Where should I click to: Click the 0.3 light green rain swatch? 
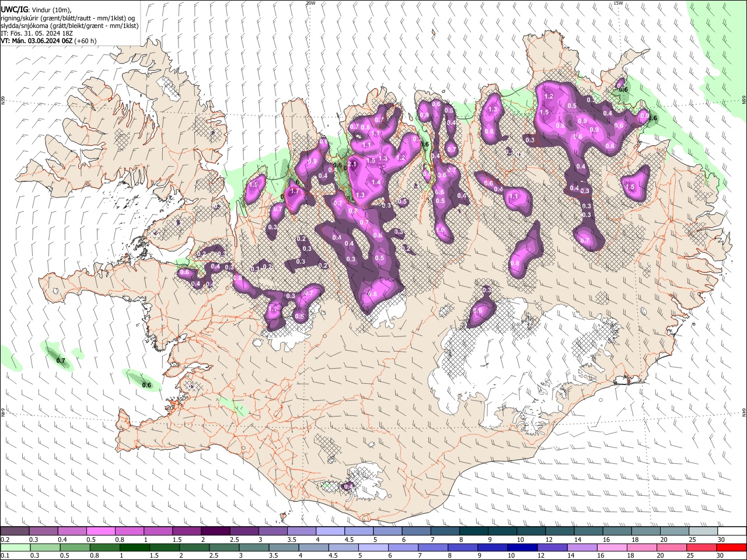click(46, 548)
